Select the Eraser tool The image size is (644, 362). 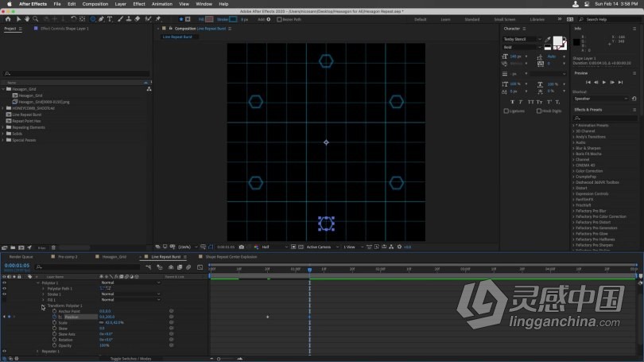click(x=138, y=19)
